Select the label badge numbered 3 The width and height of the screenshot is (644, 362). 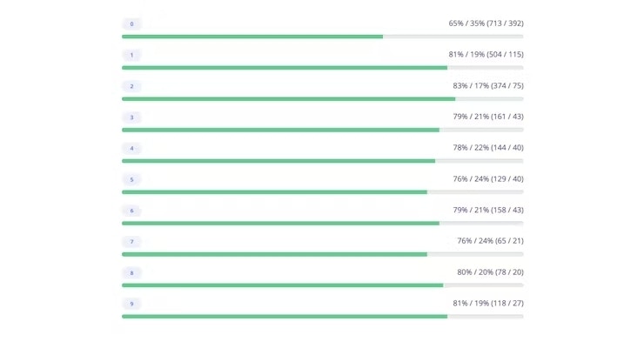(131, 117)
